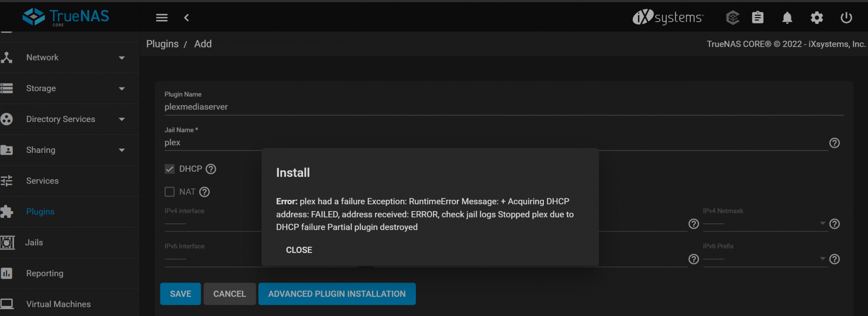Show help for the NAT option
This screenshot has height=316, width=868.
pyautogui.click(x=204, y=192)
